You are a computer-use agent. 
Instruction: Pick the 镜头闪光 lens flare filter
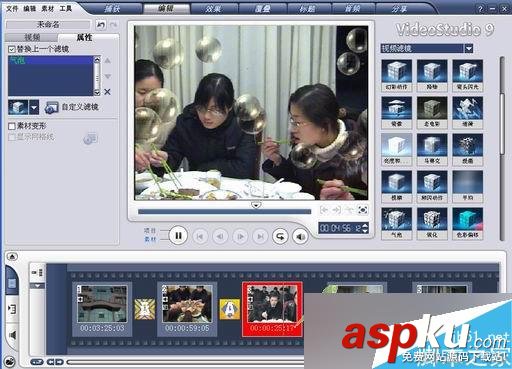point(467,75)
